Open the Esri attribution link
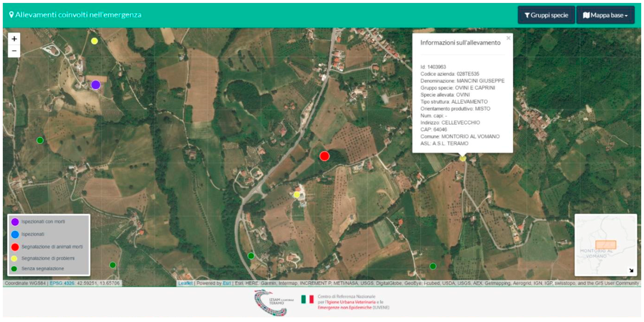Image resolution: width=644 pixels, height=322 pixels. click(x=227, y=283)
